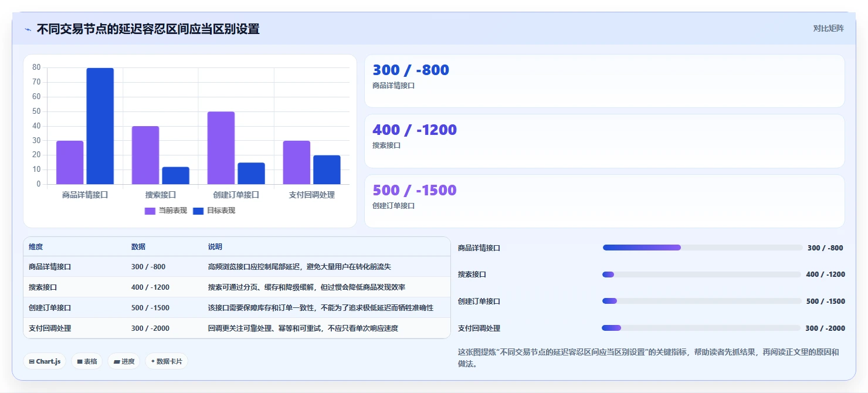The width and height of the screenshot is (868, 393).
Task: Click the 搜索接口 caption under the card value
Action: tap(386, 145)
